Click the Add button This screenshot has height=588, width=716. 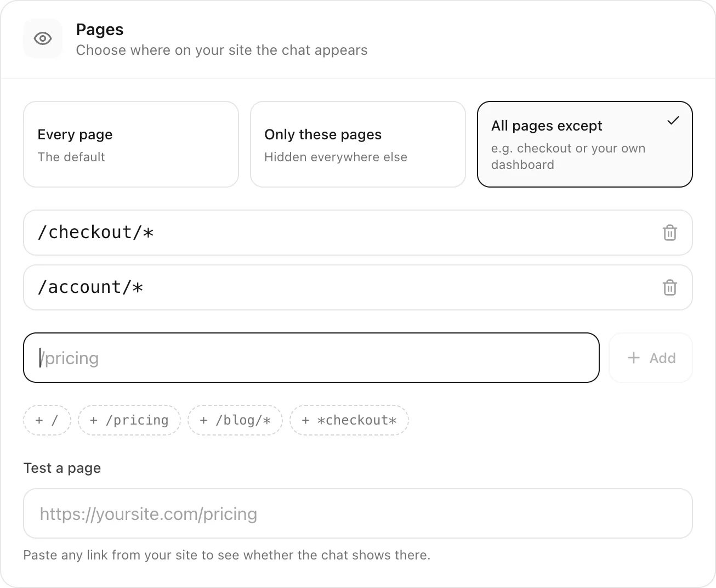[651, 358]
